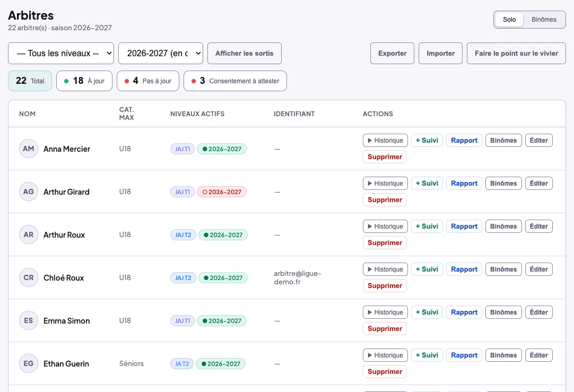
Task: Click Afficher les sortis button
Action: coord(244,53)
